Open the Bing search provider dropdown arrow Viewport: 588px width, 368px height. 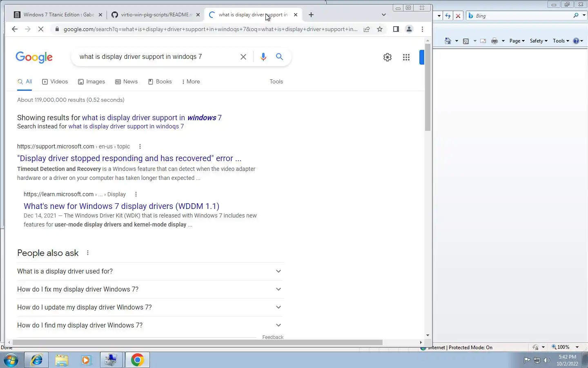click(x=584, y=16)
